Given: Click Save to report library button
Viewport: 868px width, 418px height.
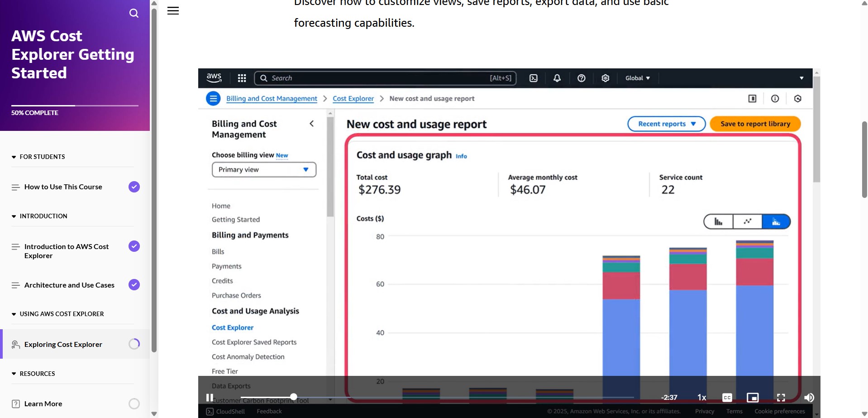Looking at the screenshot, I should 755,124.
